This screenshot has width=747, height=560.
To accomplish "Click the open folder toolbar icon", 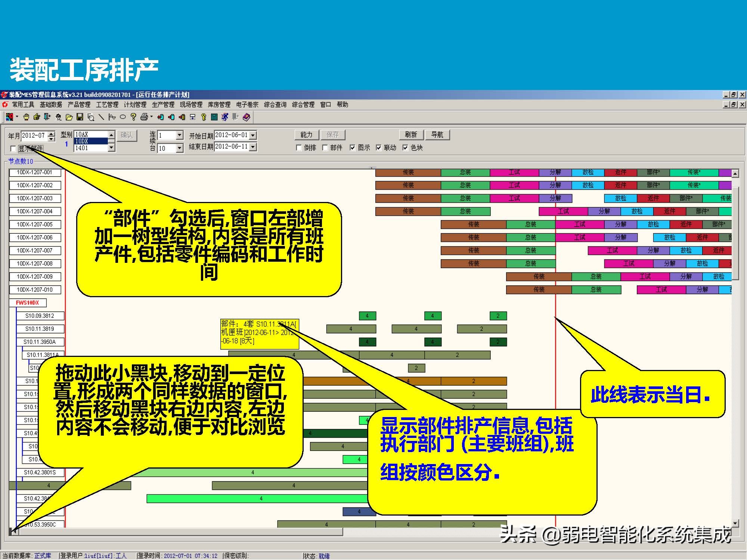I will [x=69, y=117].
